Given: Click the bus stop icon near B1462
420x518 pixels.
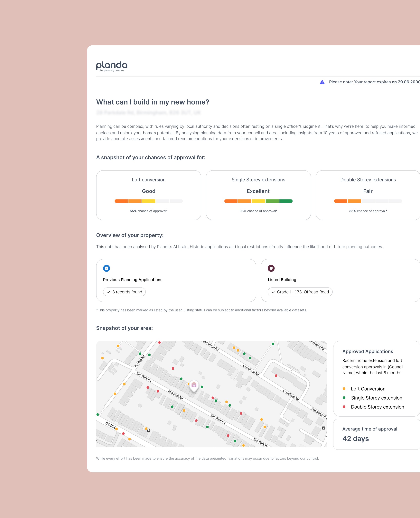Looking at the screenshot, I should point(149,430).
